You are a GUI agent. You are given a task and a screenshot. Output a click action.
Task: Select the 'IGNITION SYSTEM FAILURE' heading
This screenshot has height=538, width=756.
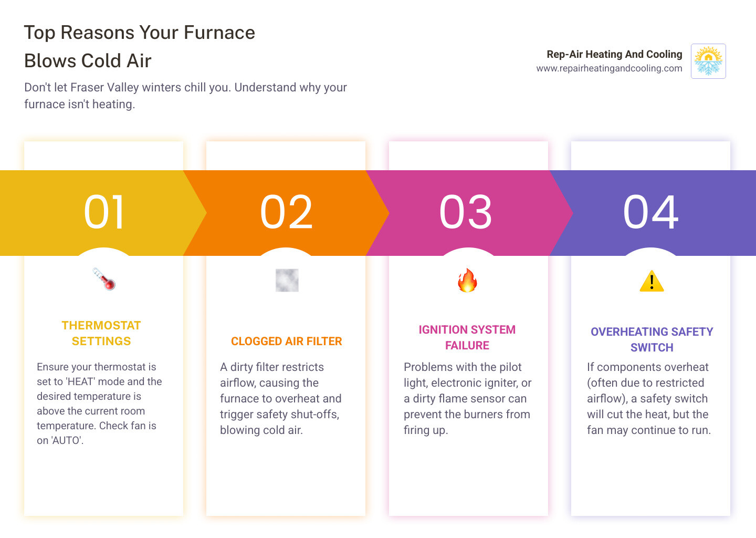pyautogui.click(x=467, y=337)
